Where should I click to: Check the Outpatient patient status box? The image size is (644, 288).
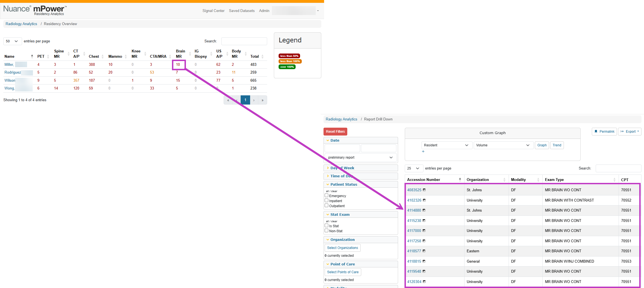[326, 205]
